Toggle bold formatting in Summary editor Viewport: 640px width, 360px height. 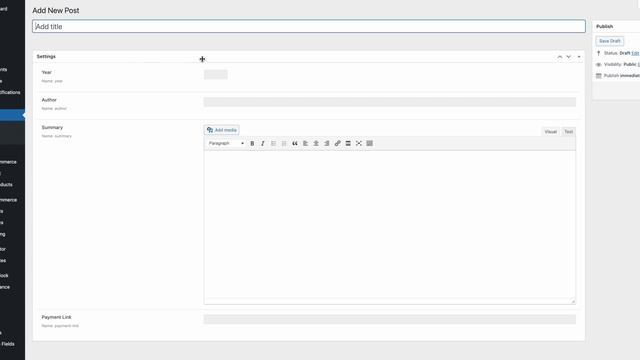pos(252,143)
